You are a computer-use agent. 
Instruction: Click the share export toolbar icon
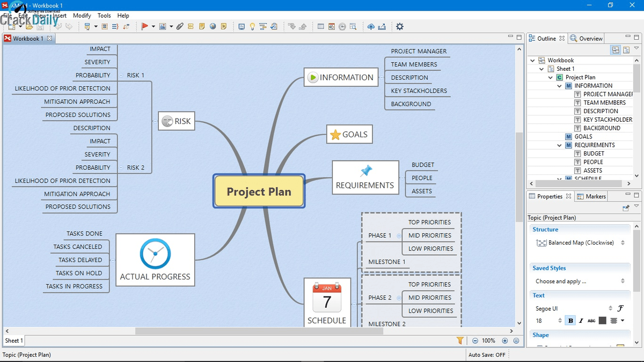pyautogui.click(x=382, y=26)
